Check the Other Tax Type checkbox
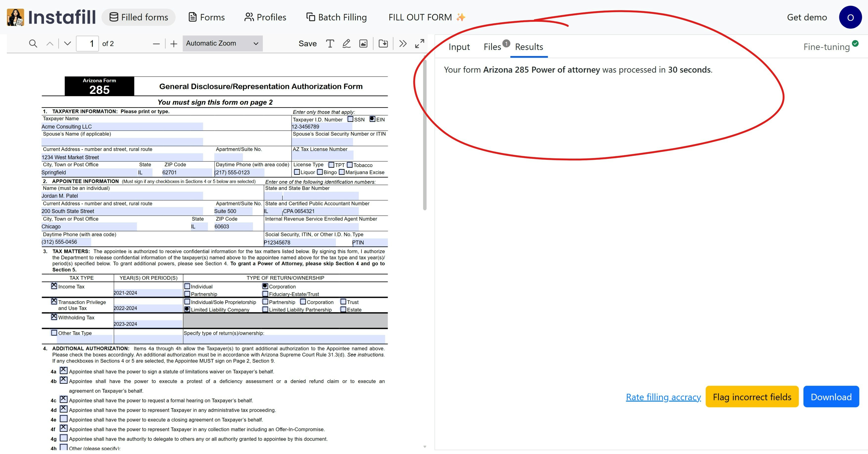The height and width of the screenshot is (454, 868). pyautogui.click(x=54, y=333)
